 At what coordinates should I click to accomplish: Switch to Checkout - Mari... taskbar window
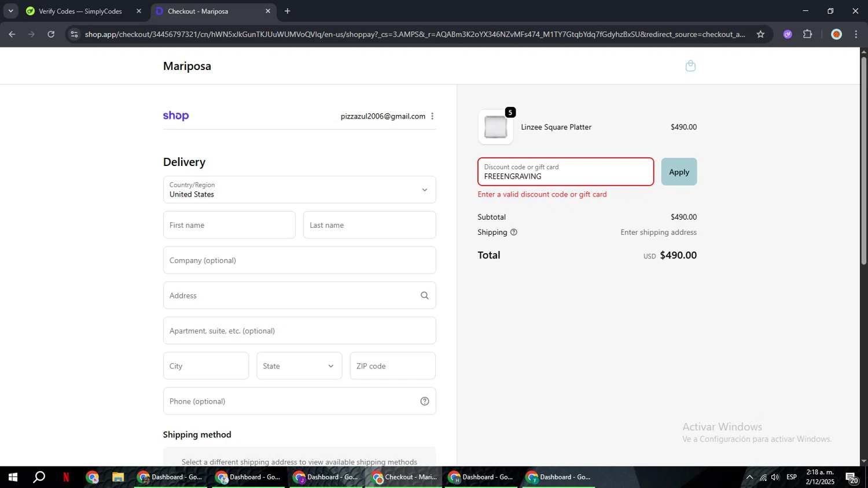(x=404, y=477)
